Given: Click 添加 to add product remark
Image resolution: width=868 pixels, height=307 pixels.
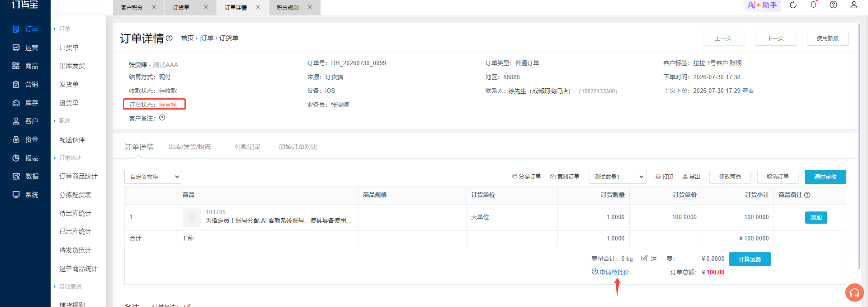Looking at the screenshot, I should (x=816, y=217).
